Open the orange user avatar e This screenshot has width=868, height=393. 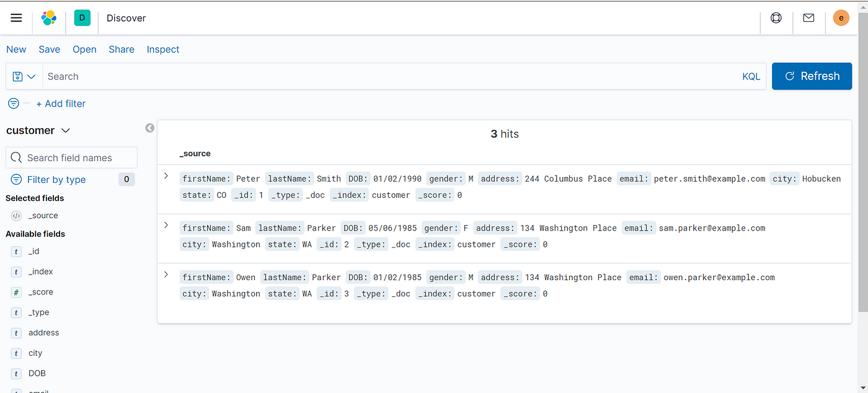[841, 18]
